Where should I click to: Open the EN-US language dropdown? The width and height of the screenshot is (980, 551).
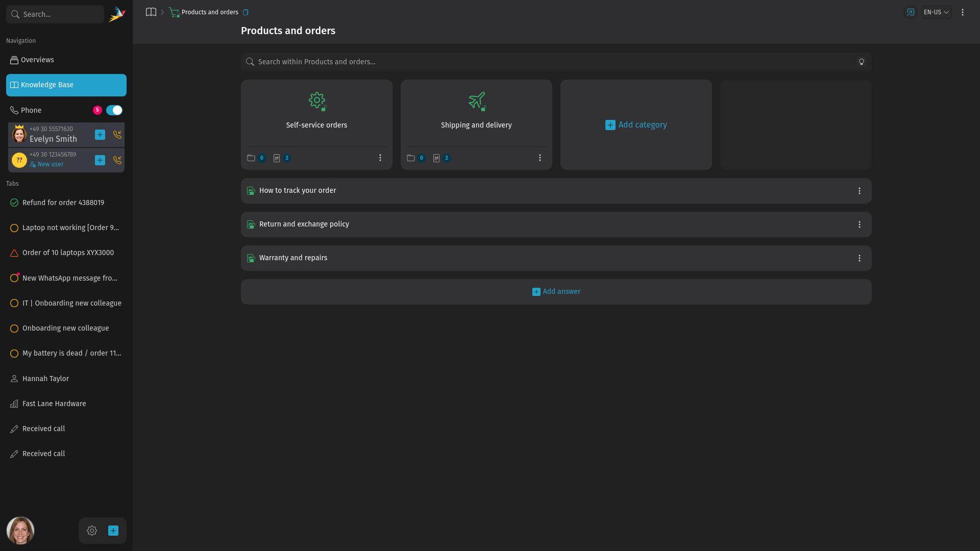(x=936, y=12)
